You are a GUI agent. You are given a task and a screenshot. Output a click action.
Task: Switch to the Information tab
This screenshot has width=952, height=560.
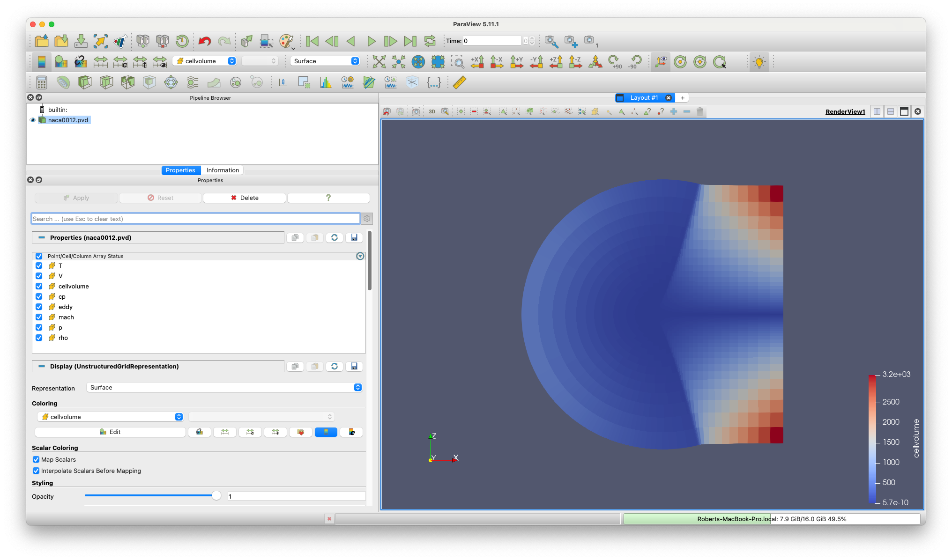click(x=223, y=170)
